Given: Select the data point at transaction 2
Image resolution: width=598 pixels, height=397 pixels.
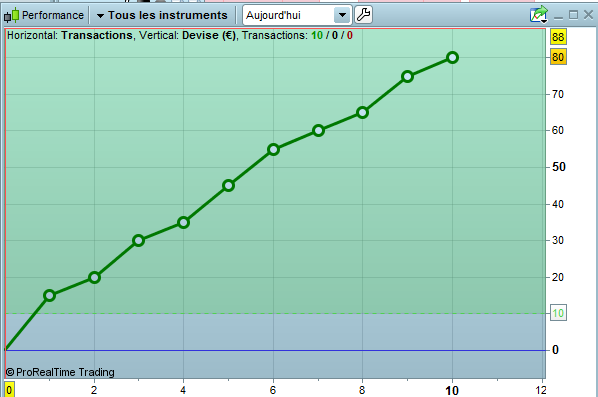Looking at the screenshot, I should 95,277.
